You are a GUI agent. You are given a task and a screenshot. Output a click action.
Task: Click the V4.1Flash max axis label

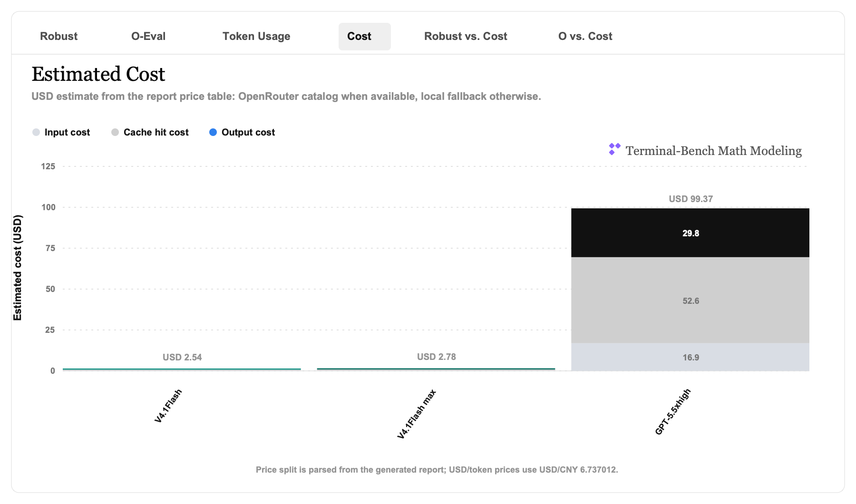417,414
